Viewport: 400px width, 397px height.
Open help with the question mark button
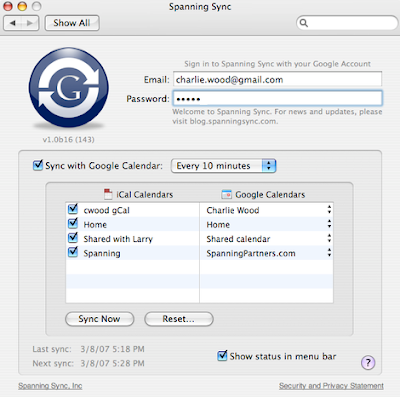pos(368,362)
